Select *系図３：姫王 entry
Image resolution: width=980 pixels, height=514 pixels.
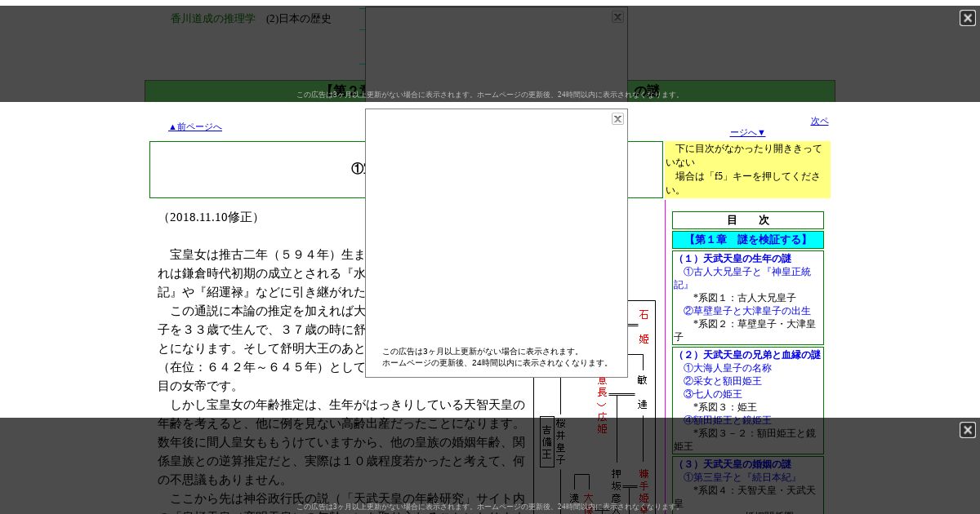[x=725, y=407]
